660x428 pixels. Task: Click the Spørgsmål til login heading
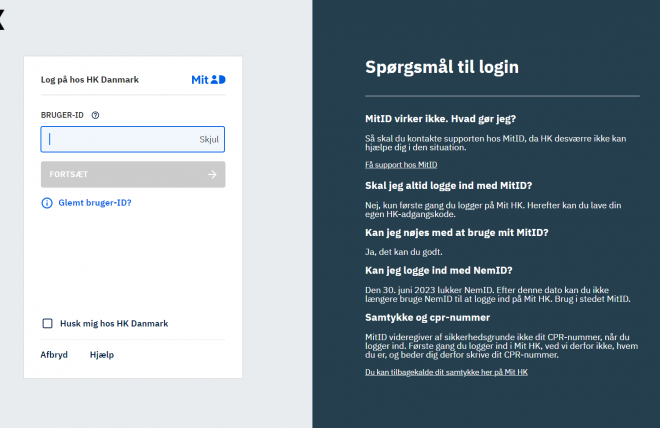pyautogui.click(x=442, y=67)
